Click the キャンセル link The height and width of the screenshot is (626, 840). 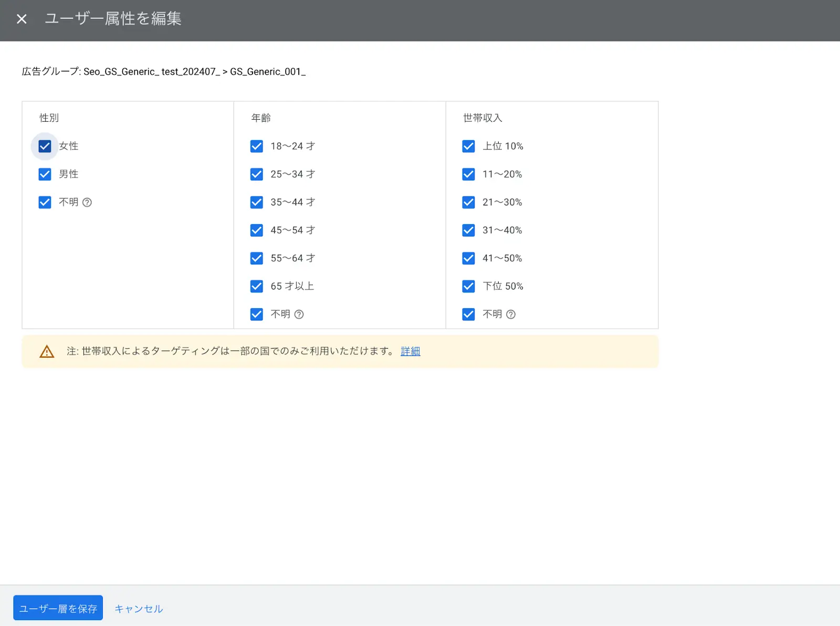[x=138, y=608]
